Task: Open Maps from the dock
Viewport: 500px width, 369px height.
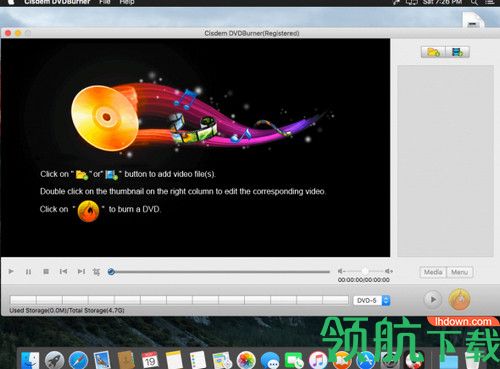Action: (x=222, y=361)
